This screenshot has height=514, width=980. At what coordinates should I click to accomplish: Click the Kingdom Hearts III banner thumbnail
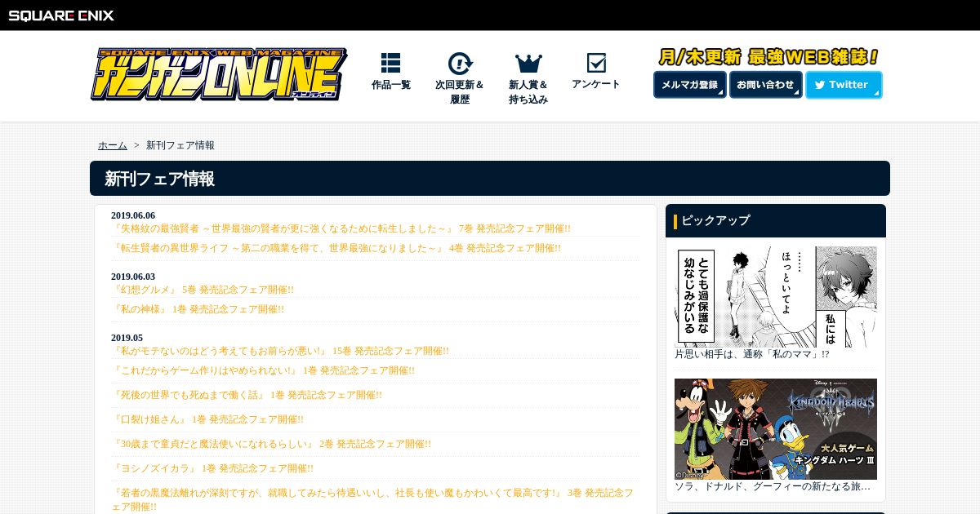click(x=776, y=429)
